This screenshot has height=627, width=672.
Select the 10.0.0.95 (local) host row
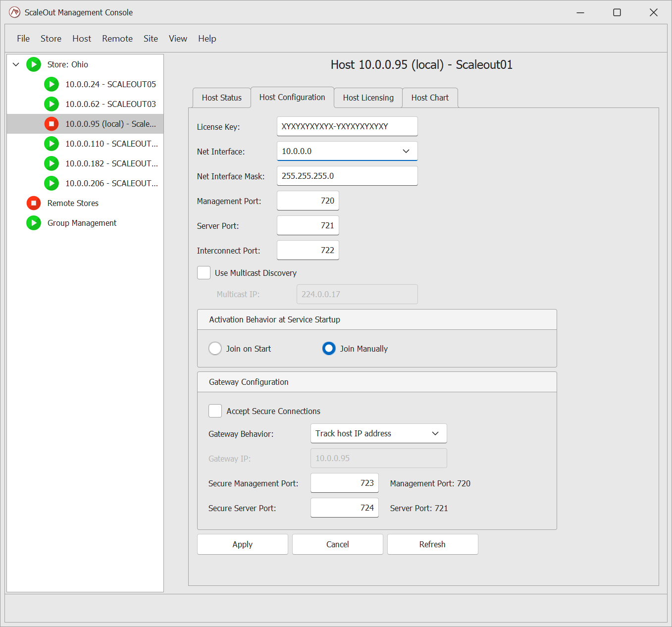[85, 124]
